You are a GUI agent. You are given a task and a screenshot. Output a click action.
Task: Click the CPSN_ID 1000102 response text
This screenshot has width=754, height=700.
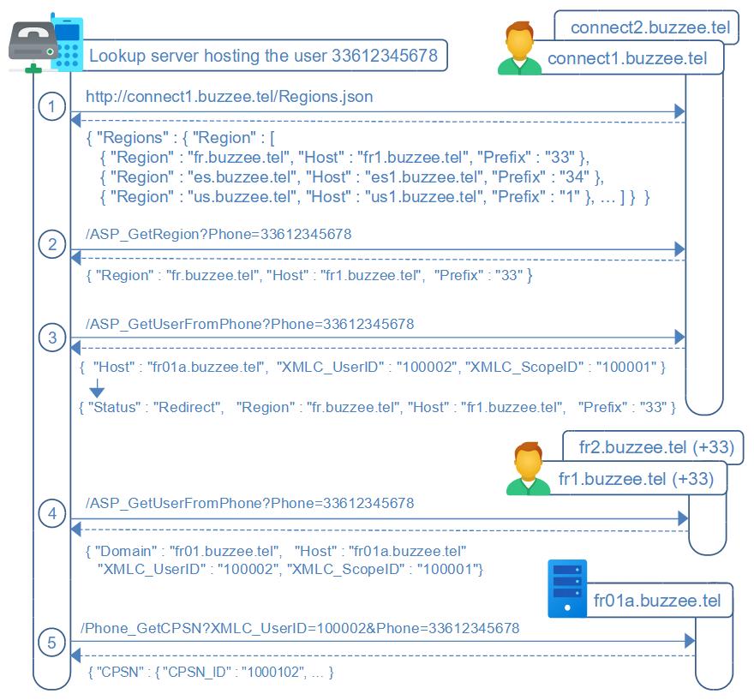211,673
